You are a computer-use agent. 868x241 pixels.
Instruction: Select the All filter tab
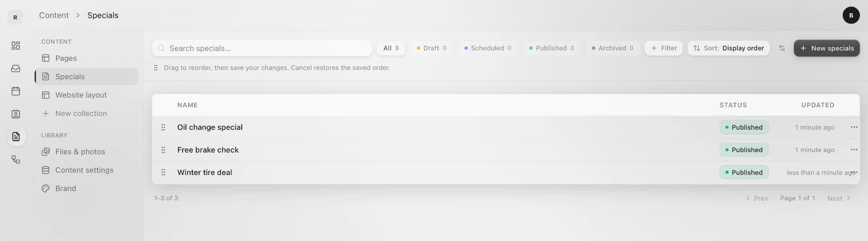pyautogui.click(x=391, y=48)
